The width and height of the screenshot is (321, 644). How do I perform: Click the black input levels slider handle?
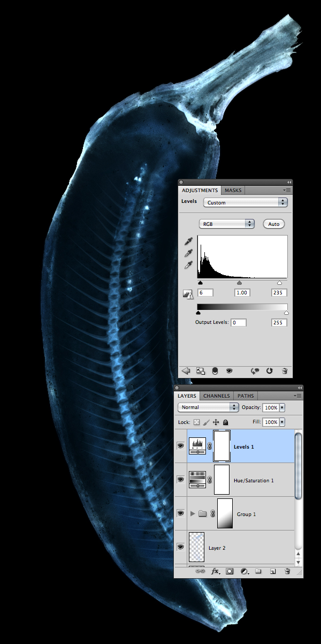[200, 282]
